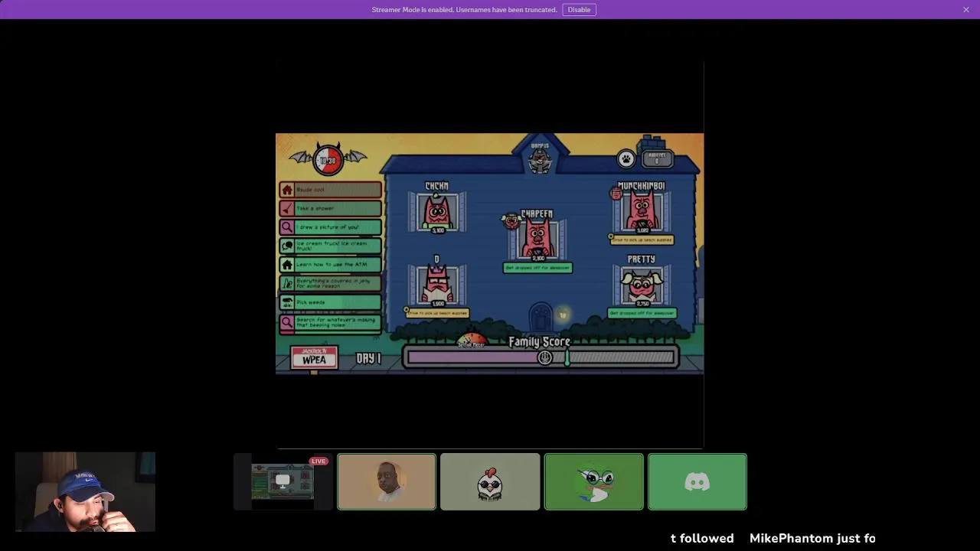The height and width of the screenshot is (551, 980).
Task: Click the 'Take a shower' task
Action: [x=330, y=208]
